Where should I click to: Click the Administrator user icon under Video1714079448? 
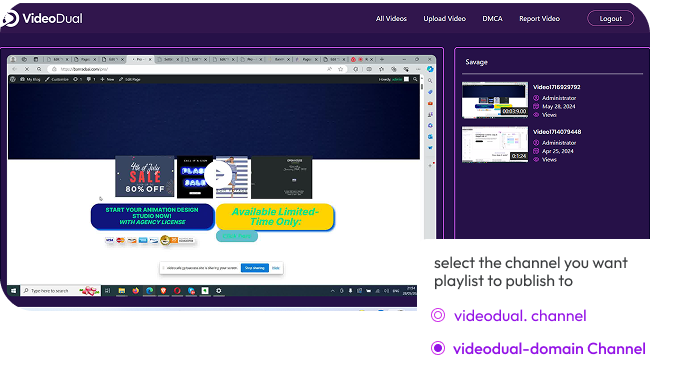536,143
